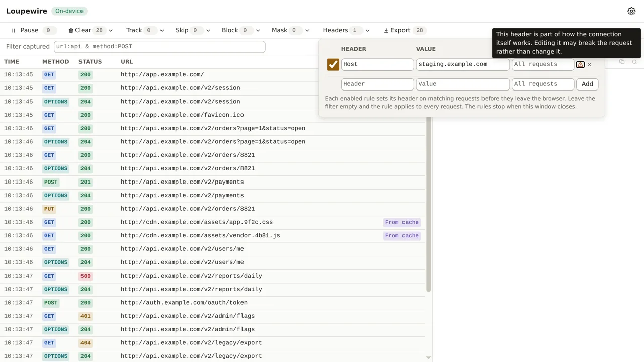
Task: Sort by the METHOD column header
Action: coord(56,62)
